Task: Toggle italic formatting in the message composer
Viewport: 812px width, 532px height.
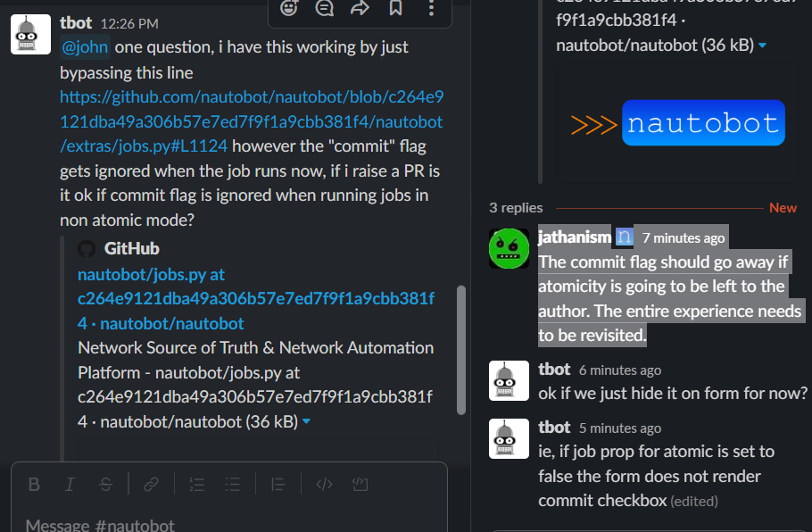Action: [70, 484]
